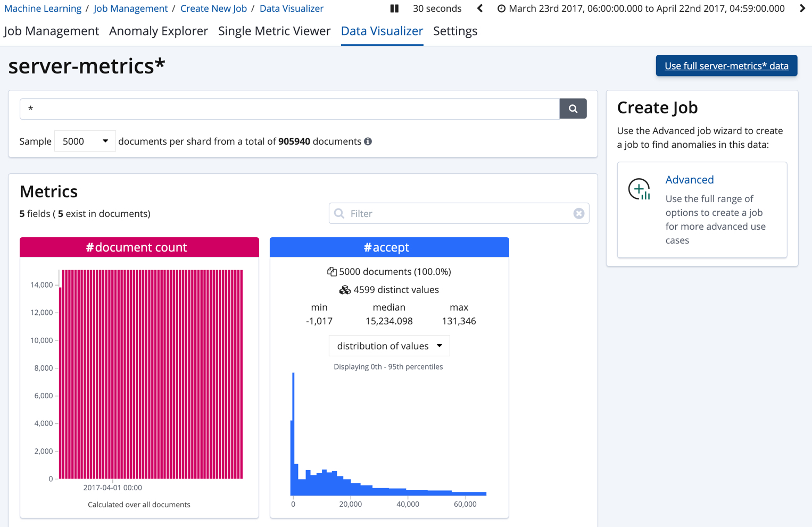
Task: Click the 30 seconds refresh interval
Action: click(437, 9)
